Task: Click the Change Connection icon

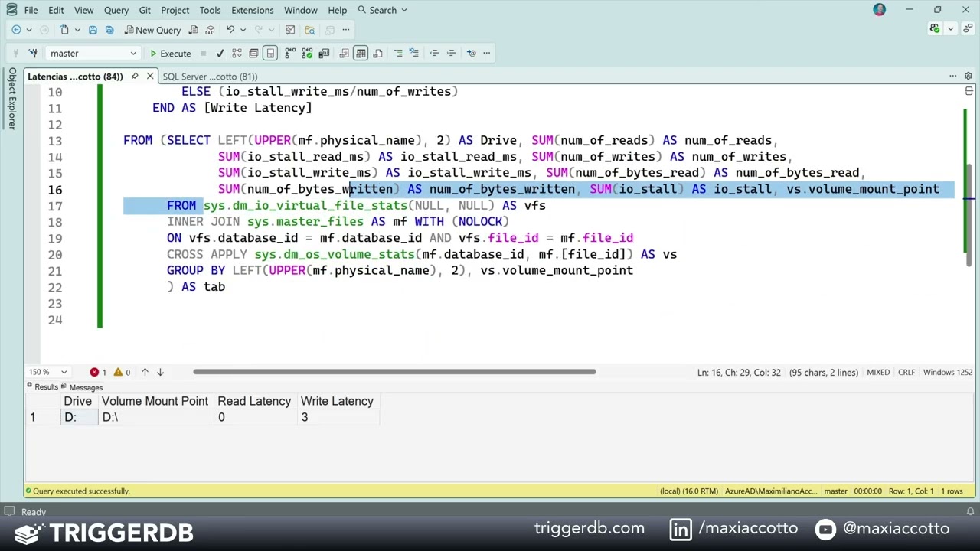Action: click(33, 53)
